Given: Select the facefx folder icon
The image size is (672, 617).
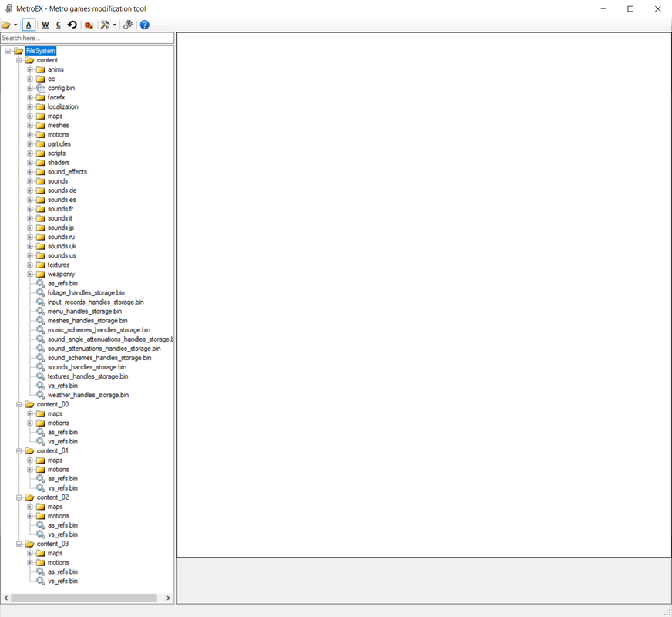Looking at the screenshot, I should pos(40,97).
